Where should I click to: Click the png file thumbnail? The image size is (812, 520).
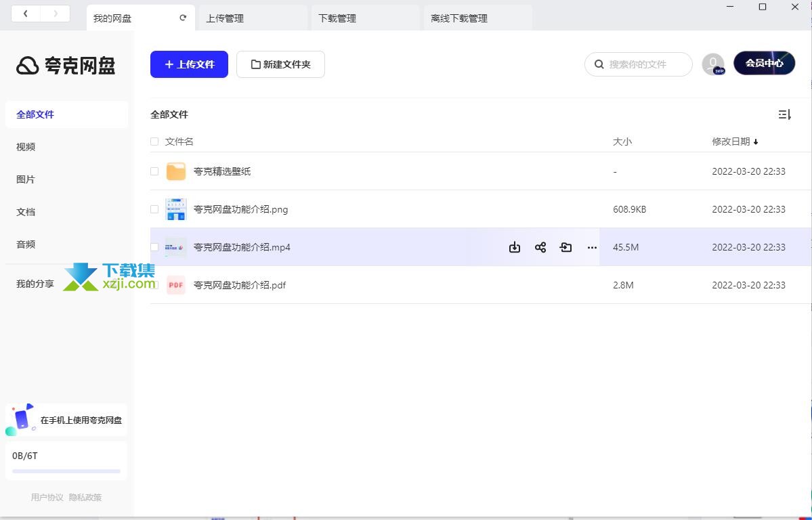click(176, 209)
